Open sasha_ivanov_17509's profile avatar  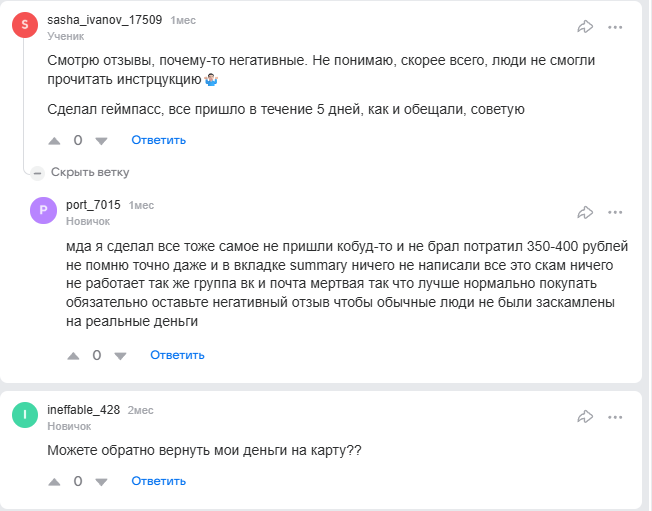[26, 26]
